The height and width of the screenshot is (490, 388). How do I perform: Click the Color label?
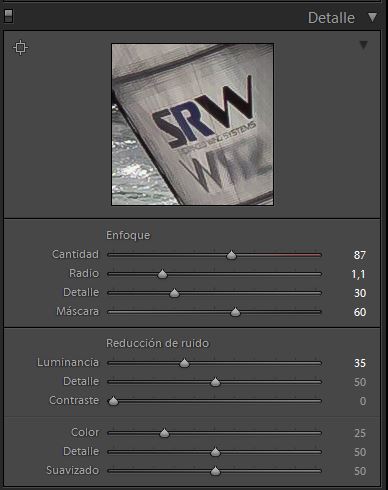85,432
